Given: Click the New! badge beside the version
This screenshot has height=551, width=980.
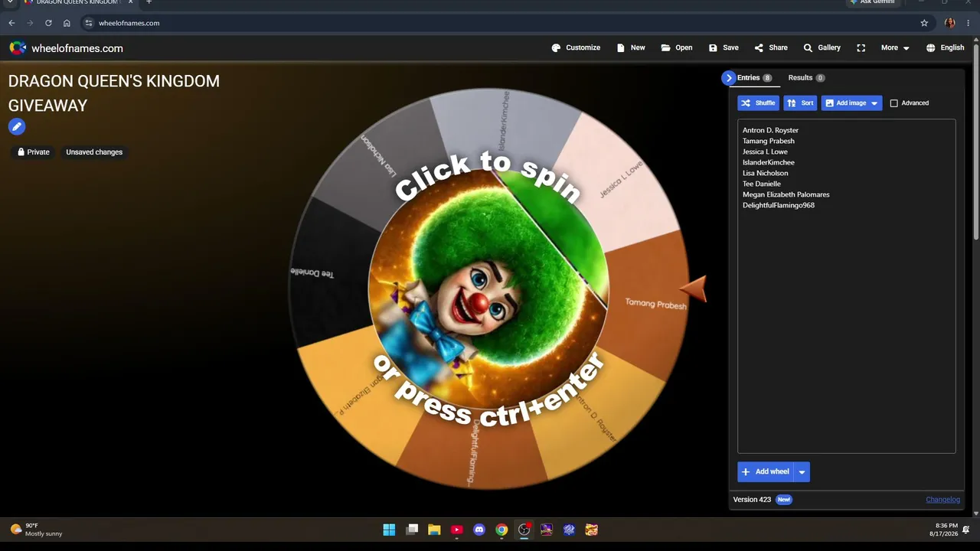Looking at the screenshot, I should click(x=783, y=500).
